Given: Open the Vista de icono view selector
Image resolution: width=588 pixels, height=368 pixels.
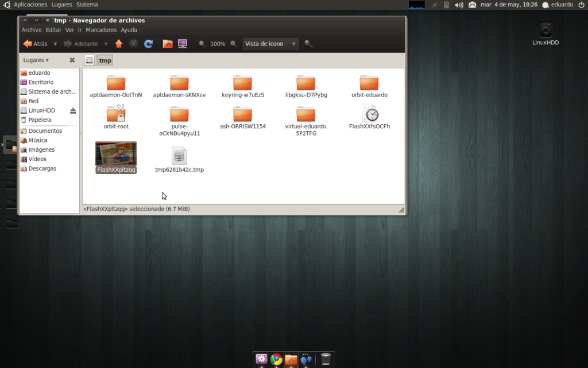Looking at the screenshot, I should tap(270, 44).
